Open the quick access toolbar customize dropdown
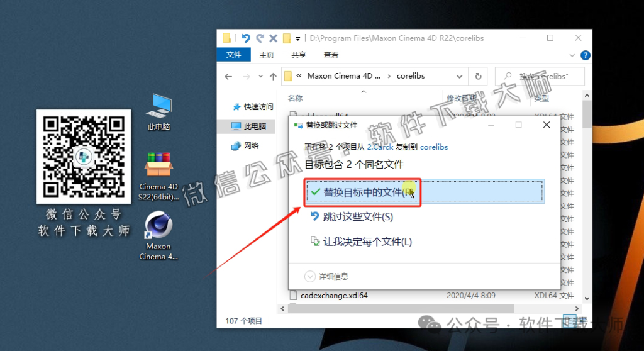Viewport: 644px width, 351px height. click(297, 38)
